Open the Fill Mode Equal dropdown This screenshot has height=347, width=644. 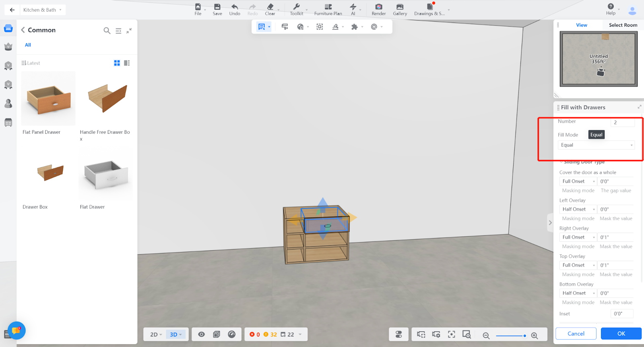coord(596,145)
